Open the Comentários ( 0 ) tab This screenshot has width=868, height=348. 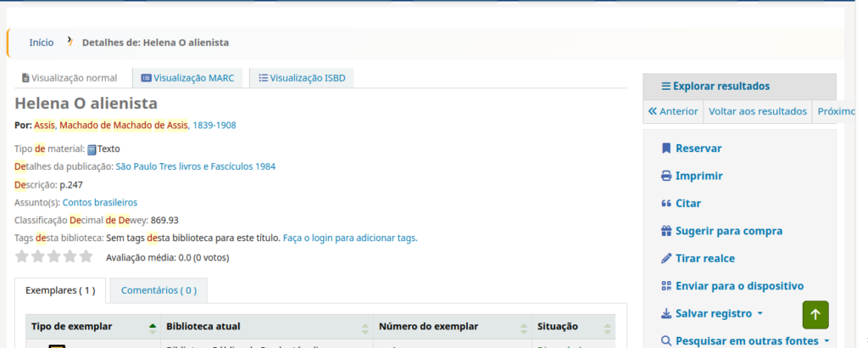pos(159,290)
